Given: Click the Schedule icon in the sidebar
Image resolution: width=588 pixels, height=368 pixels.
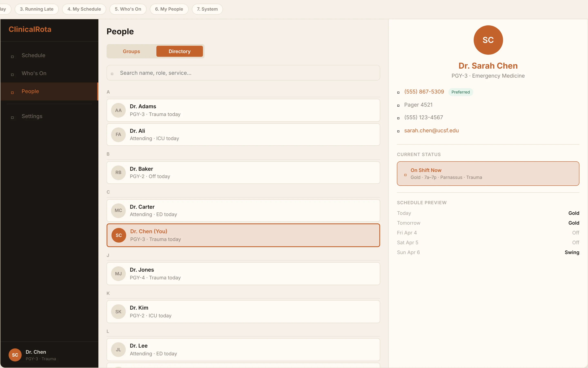Looking at the screenshot, I should [12, 57].
